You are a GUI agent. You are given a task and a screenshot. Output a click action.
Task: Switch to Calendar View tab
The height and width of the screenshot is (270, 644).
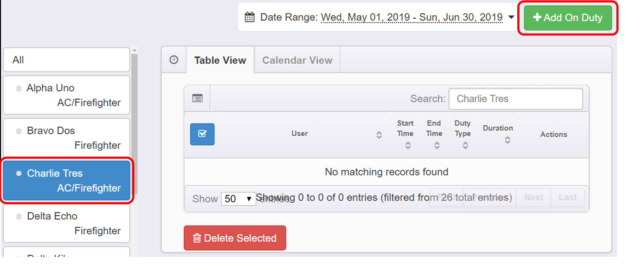pyautogui.click(x=297, y=60)
